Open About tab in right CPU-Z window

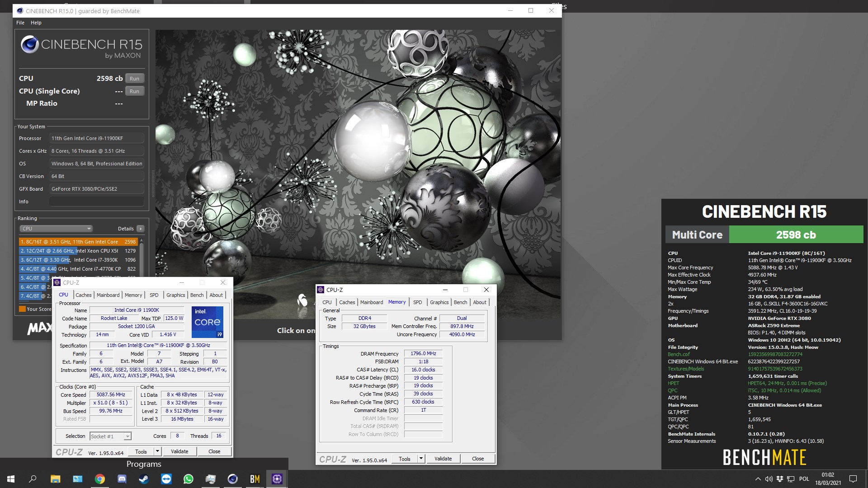(480, 302)
